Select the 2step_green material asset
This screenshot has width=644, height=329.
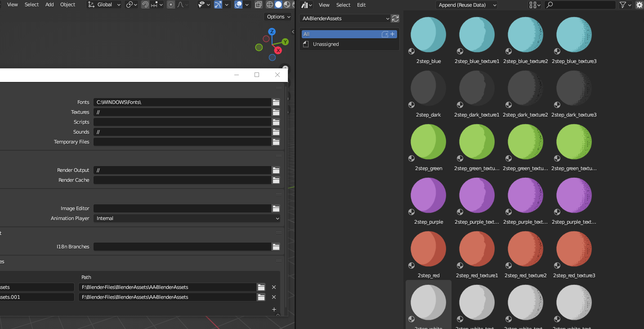click(x=429, y=146)
